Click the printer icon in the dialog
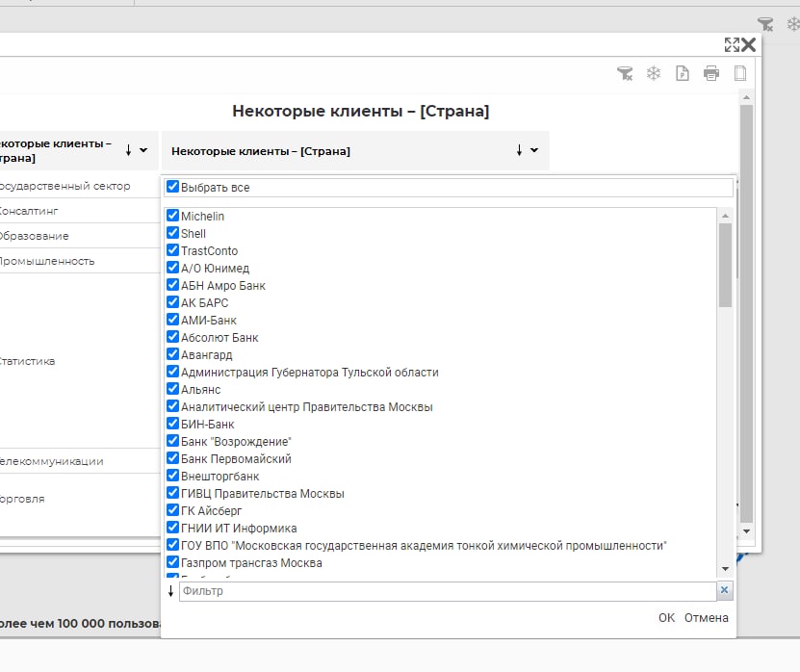This screenshot has height=672, width=800. (711, 73)
